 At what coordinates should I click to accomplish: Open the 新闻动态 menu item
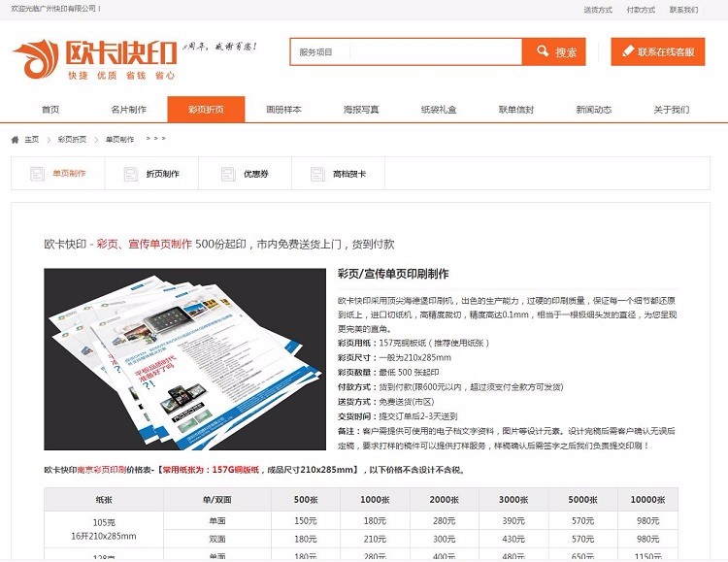click(594, 110)
